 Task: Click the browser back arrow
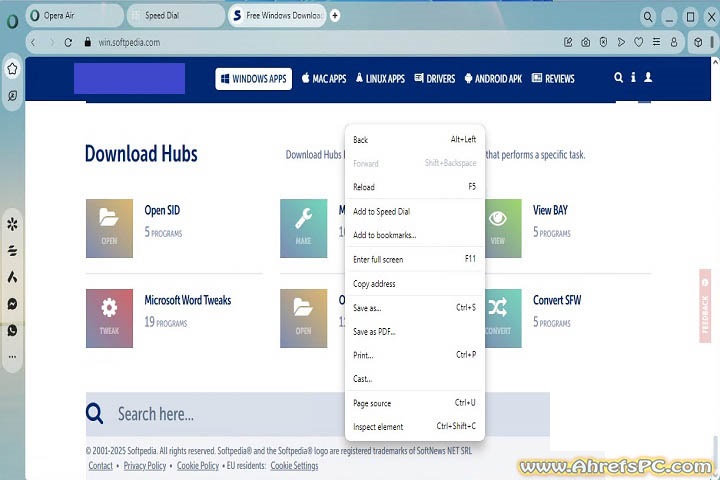click(33, 42)
